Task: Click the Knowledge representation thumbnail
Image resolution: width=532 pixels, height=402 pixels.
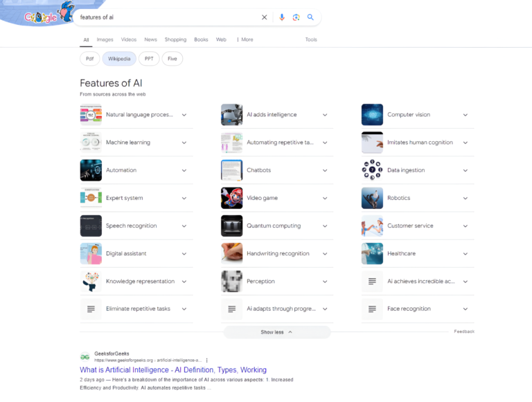Action: coord(91,282)
